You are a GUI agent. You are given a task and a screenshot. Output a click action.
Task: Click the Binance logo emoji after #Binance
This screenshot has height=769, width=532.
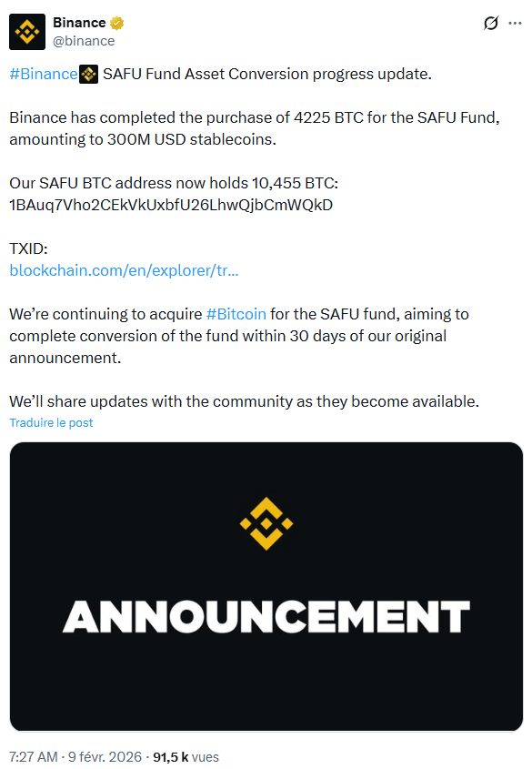pos(87,74)
